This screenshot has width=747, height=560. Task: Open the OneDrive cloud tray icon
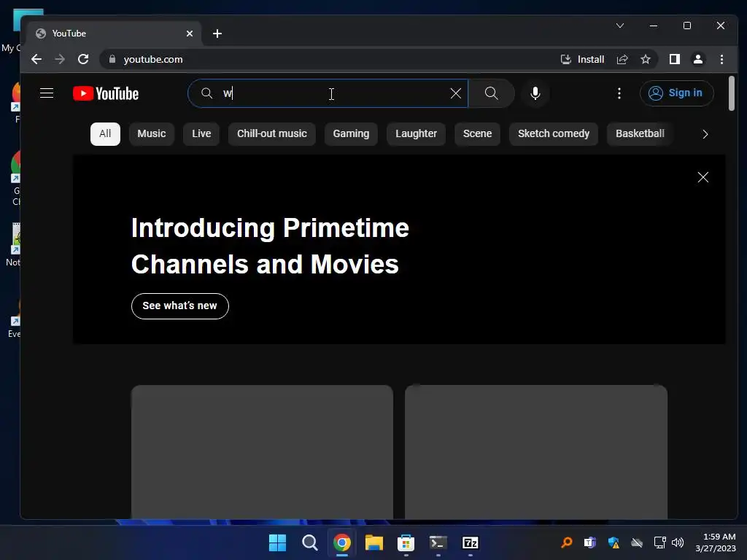637,542
